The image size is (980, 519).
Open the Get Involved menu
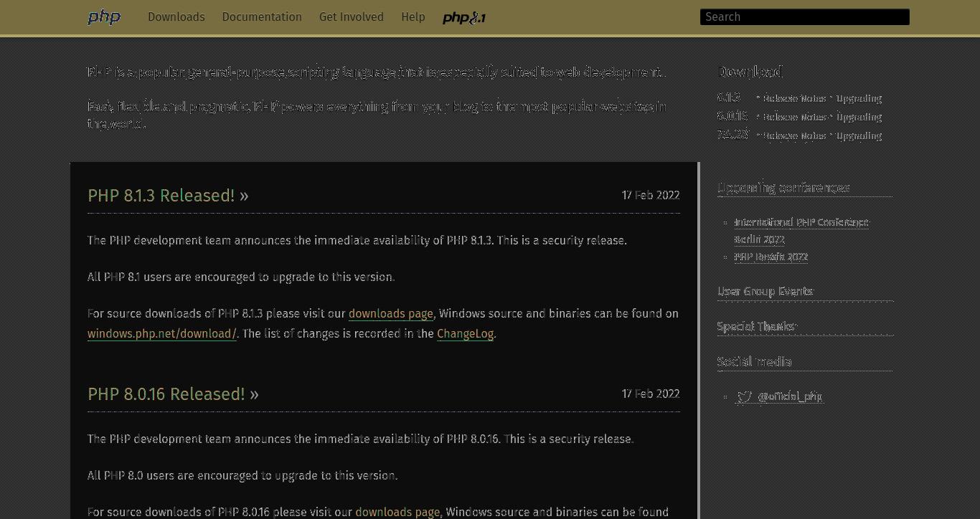click(352, 17)
